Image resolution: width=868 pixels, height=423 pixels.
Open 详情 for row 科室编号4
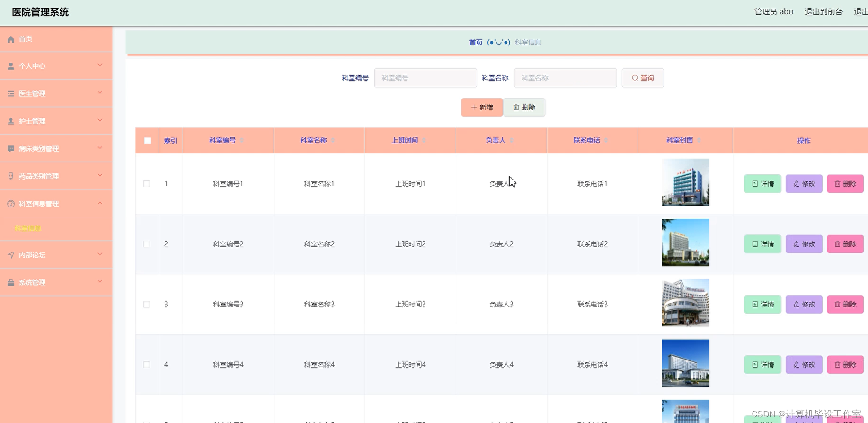coord(762,365)
